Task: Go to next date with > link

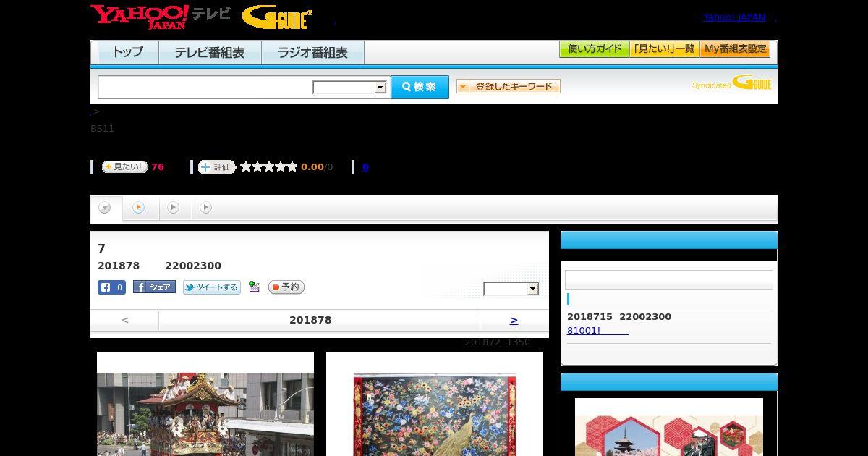Action: point(514,320)
